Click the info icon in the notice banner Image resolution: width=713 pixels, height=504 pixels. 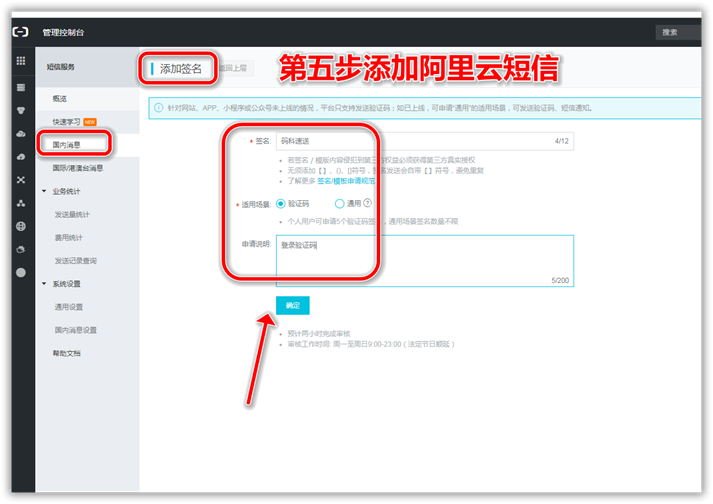tap(158, 108)
